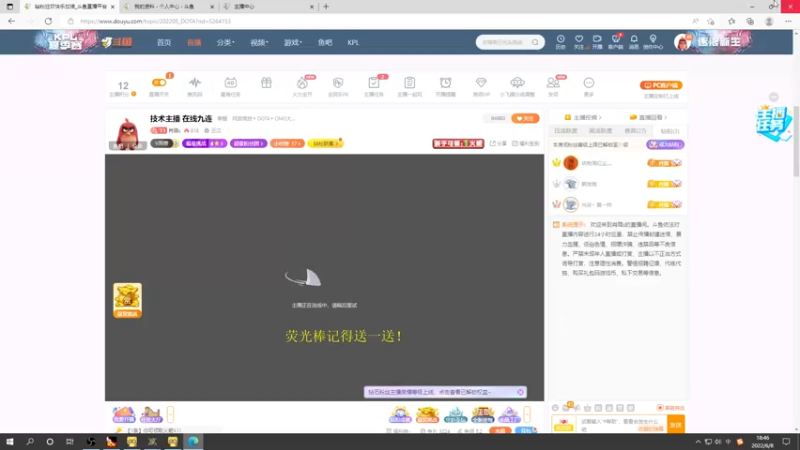Open Windows taskbar search magnifier
Viewport: 800px width, 450px height.
30,441
